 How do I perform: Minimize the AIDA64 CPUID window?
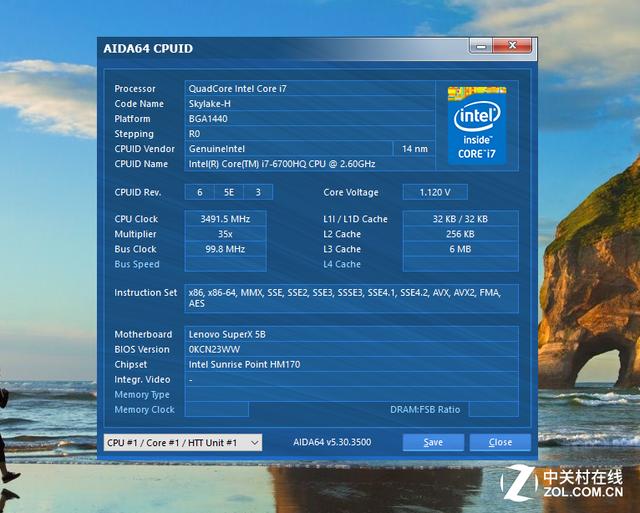click(x=481, y=46)
